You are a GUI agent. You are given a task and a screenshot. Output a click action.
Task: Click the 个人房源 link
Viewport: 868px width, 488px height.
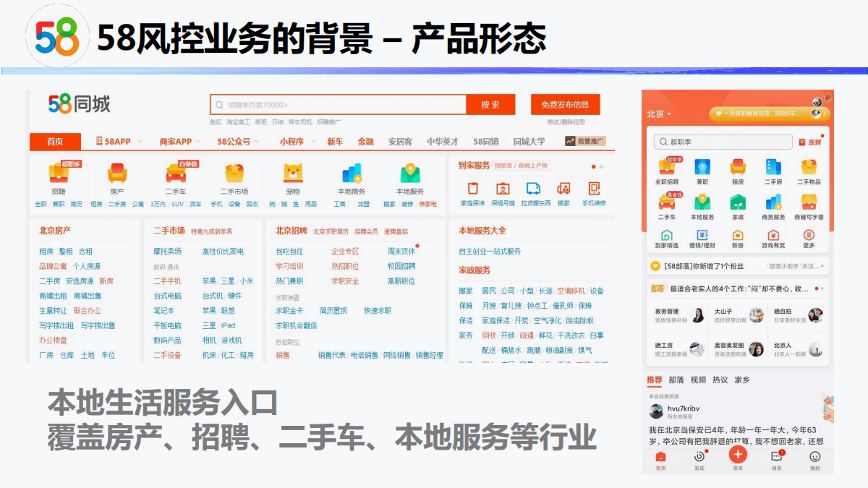coord(86,267)
